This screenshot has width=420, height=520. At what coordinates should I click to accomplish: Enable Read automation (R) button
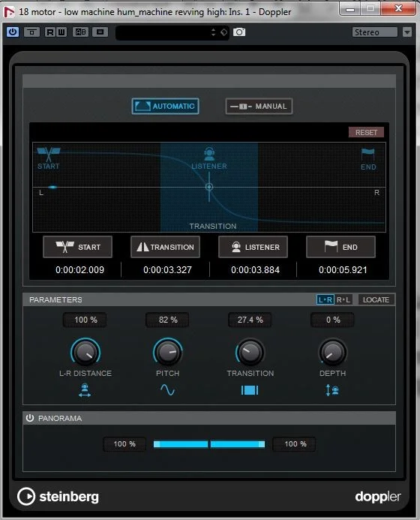[x=50, y=32]
